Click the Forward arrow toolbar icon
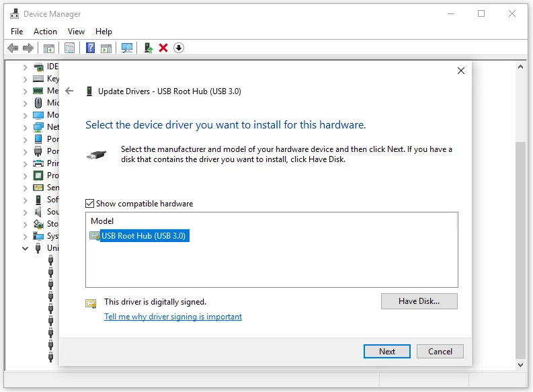This screenshot has width=533, height=392. (x=28, y=48)
